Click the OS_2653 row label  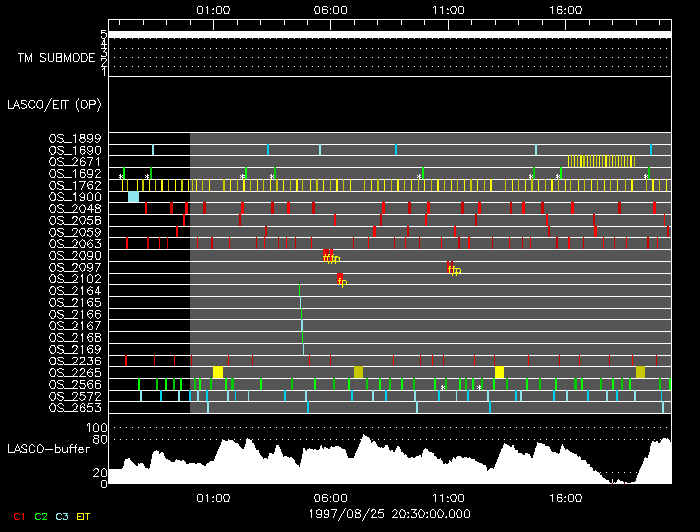point(75,407)
